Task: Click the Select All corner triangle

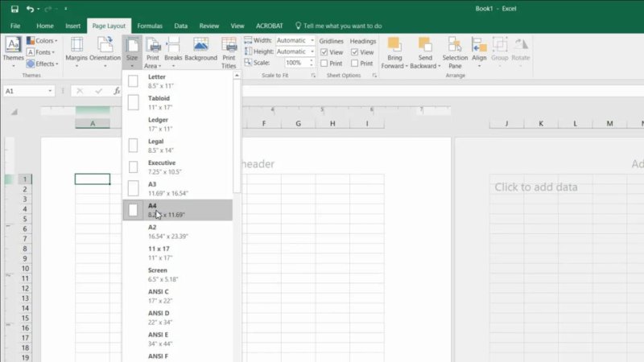Action: point(14,112)
